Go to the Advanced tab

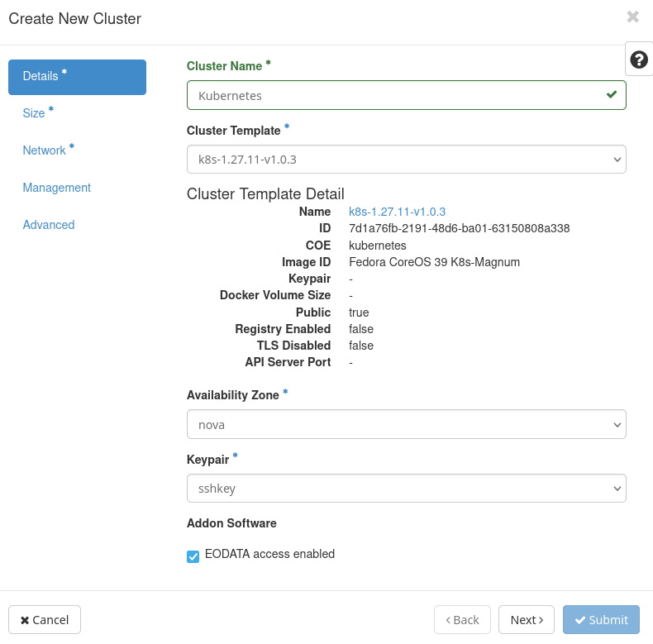49,225
